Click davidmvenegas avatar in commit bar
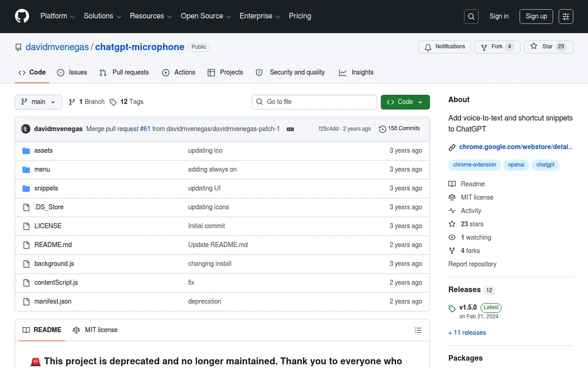Viewport: 588px width, 368px height. 26,129
